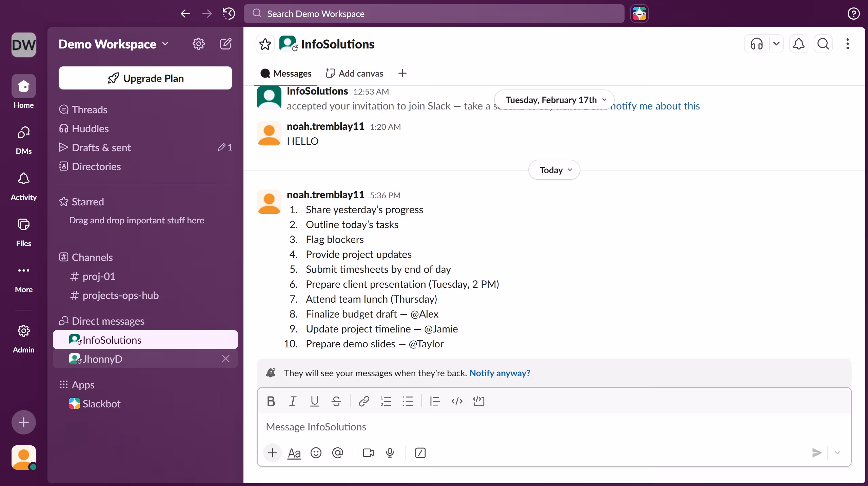Toggle bulleted list formatting
This screenshot has width=868, height=486.
[x=408, y=401]
